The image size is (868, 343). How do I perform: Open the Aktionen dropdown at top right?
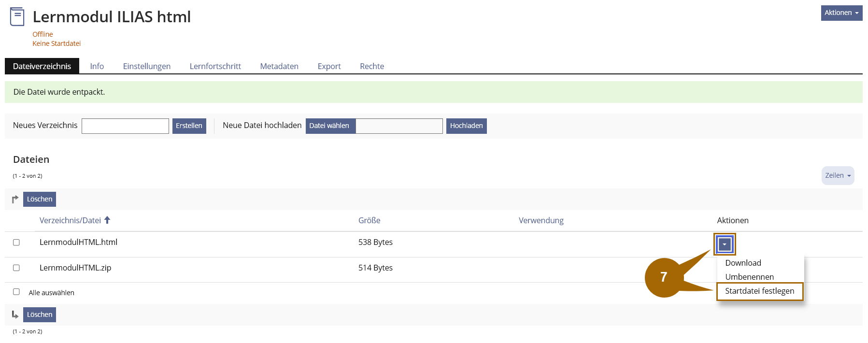(841, 13)
